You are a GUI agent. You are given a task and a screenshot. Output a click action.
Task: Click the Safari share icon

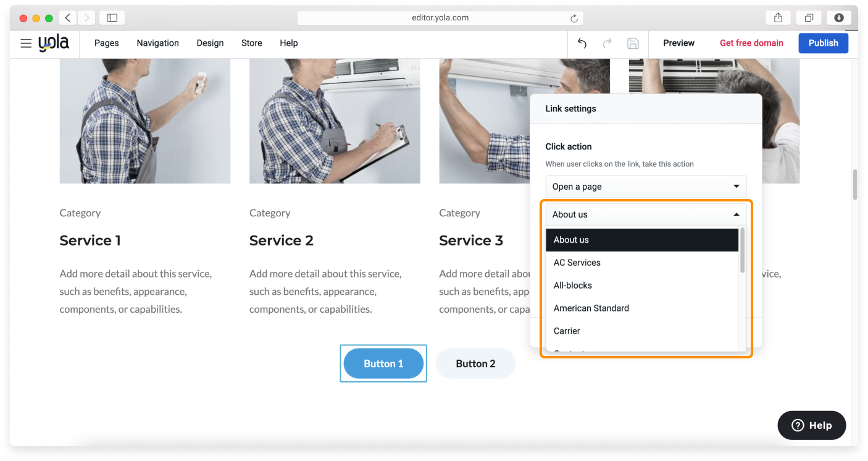pos(778,18)
